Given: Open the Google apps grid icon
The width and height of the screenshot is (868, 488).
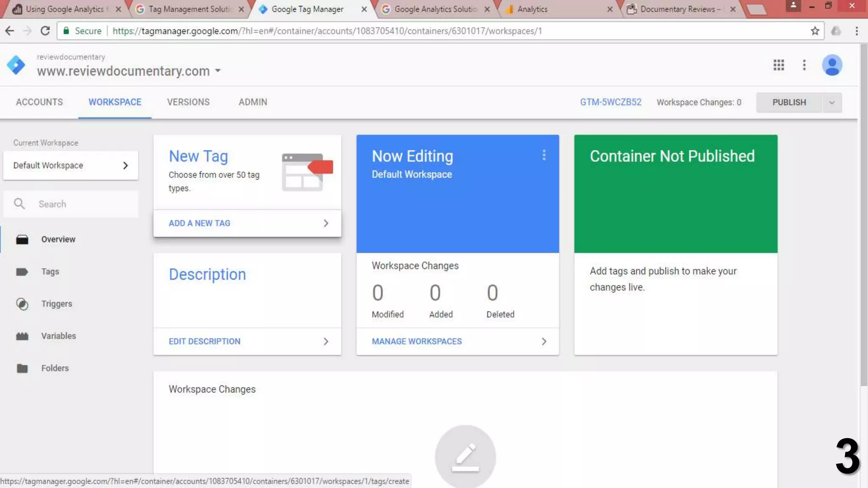Looking at the screenshot, I should [779, 65].
